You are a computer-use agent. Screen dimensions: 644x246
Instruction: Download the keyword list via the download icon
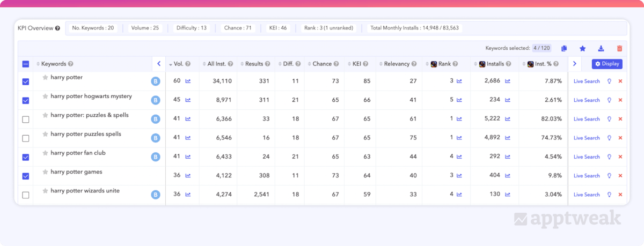601,48
